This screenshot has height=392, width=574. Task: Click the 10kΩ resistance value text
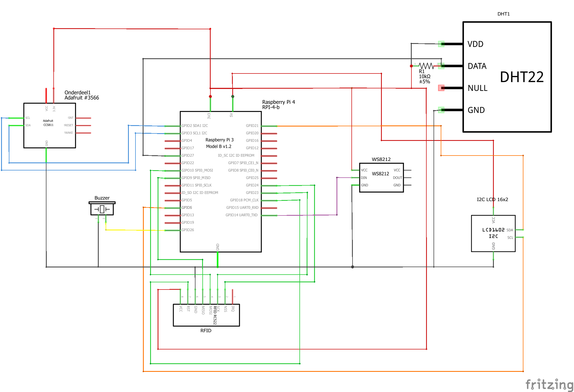[425, 77]
